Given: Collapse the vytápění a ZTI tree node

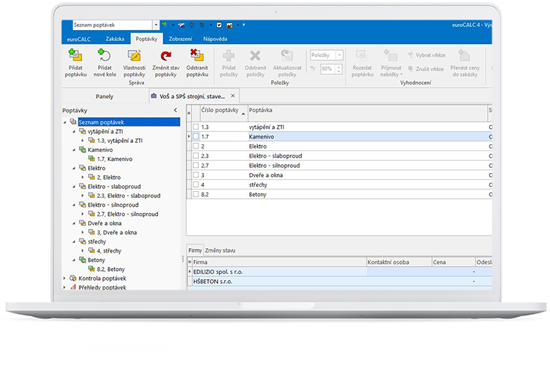Looking at the screenshot, I should [x=74, y=132].
